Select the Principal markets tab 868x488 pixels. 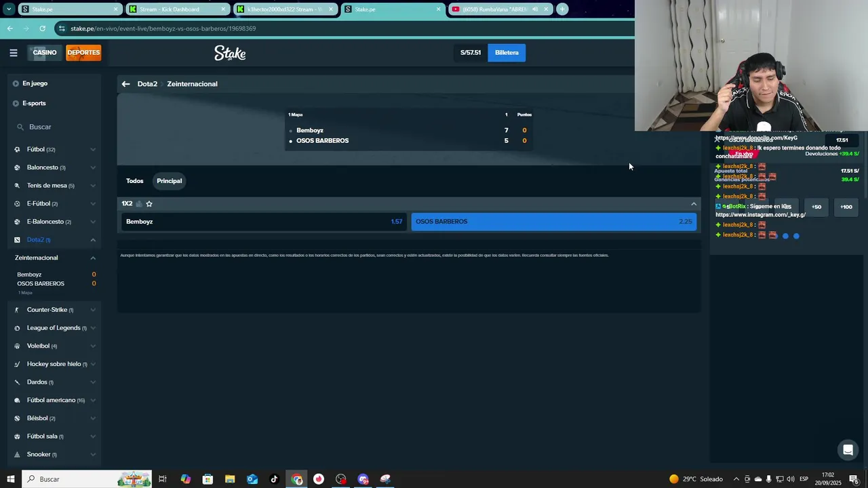[170, 181]
